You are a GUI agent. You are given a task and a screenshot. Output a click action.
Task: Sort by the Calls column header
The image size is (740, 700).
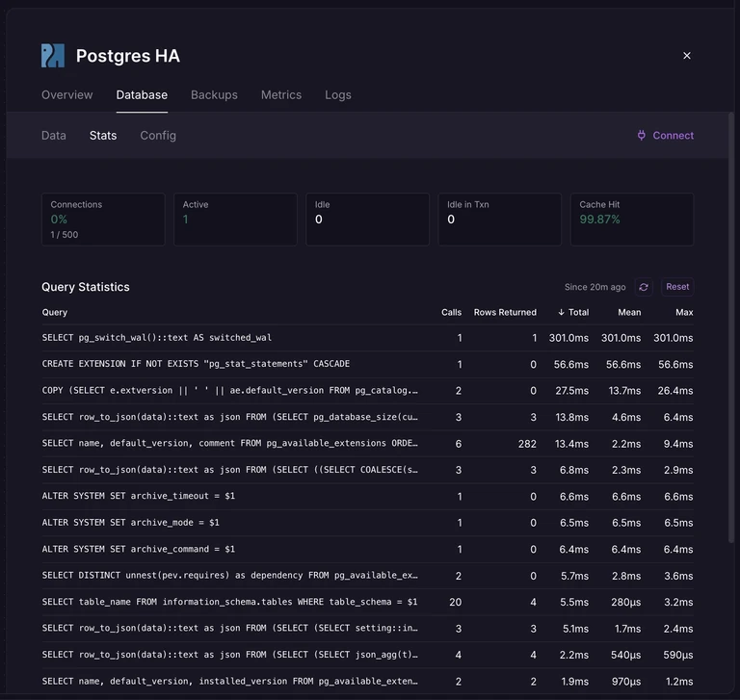point(451,312)
